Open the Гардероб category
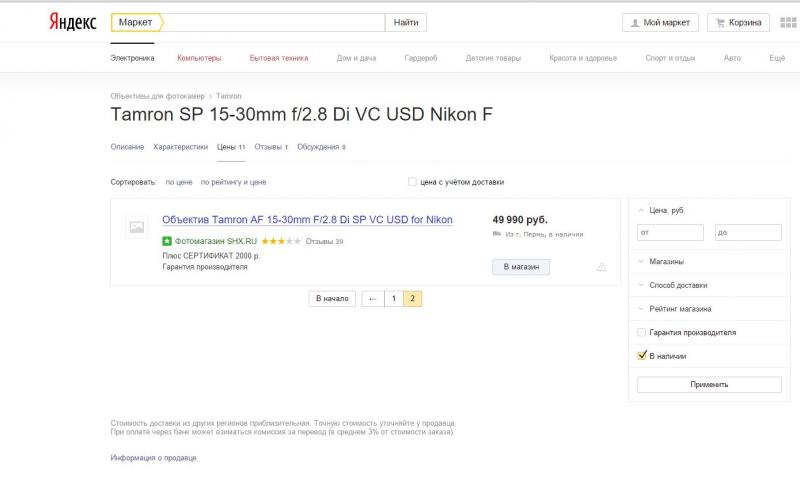This screenshot has height=484, width=800. (x=420, y=58)
